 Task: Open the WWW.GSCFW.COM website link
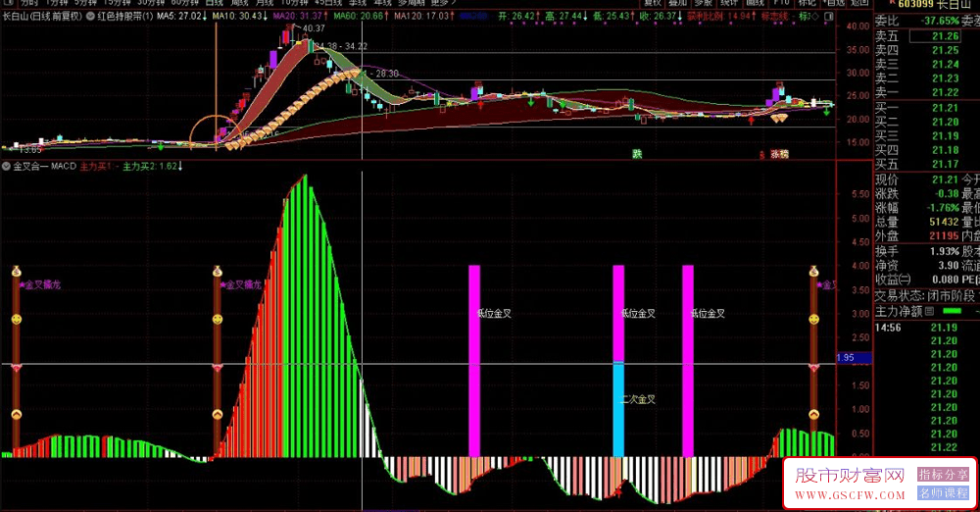850,495
